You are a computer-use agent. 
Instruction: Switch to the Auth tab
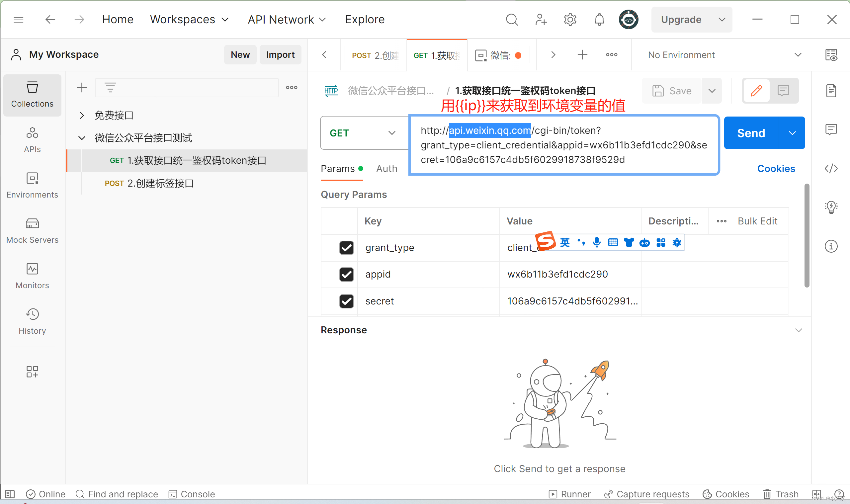pyautogui.click(x=386, y=169)
